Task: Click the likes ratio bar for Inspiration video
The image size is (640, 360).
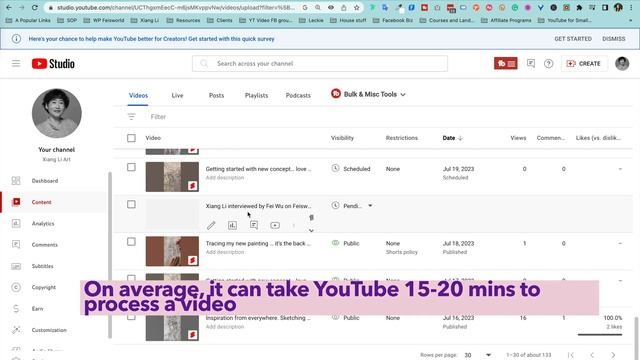Action: click(600, 335)
